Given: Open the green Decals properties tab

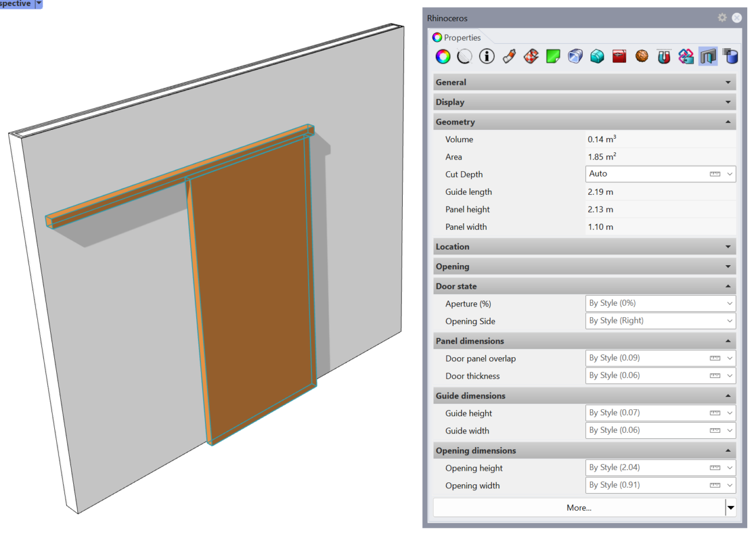Looking at the screenshot, I should (x=553, y=56).
